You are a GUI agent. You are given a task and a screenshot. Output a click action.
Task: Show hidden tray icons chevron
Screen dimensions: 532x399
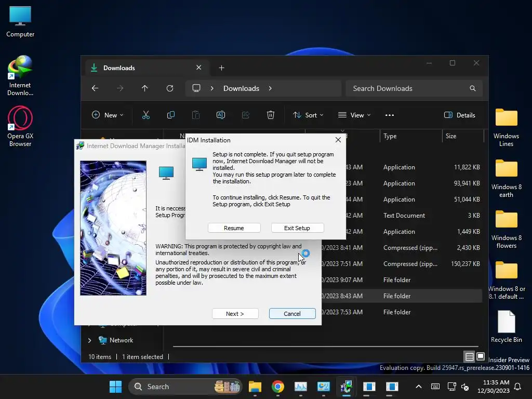[419, 387]
